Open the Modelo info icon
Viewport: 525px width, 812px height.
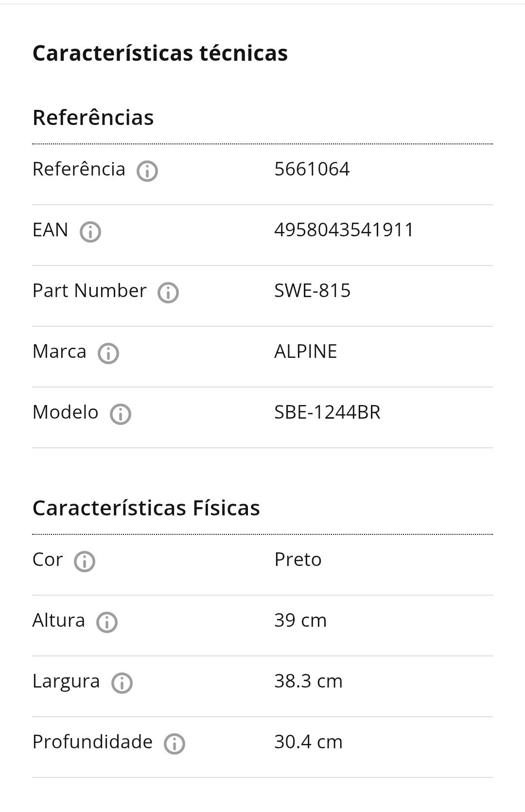coord(121,414)
